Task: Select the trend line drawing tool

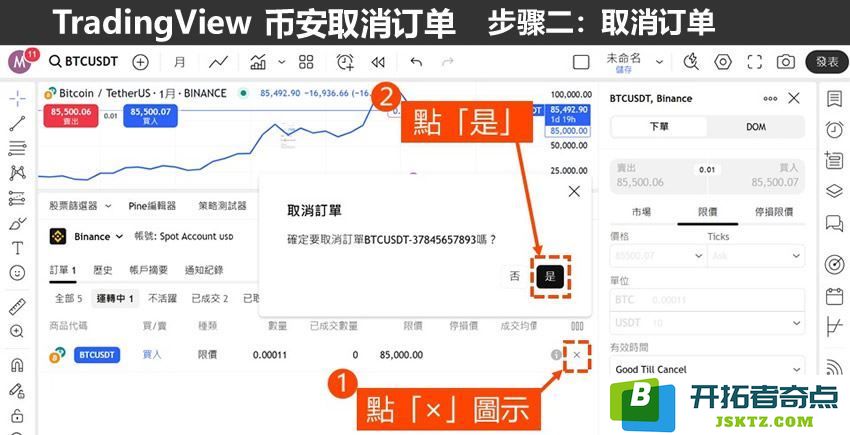Action: tap(17, 124)
